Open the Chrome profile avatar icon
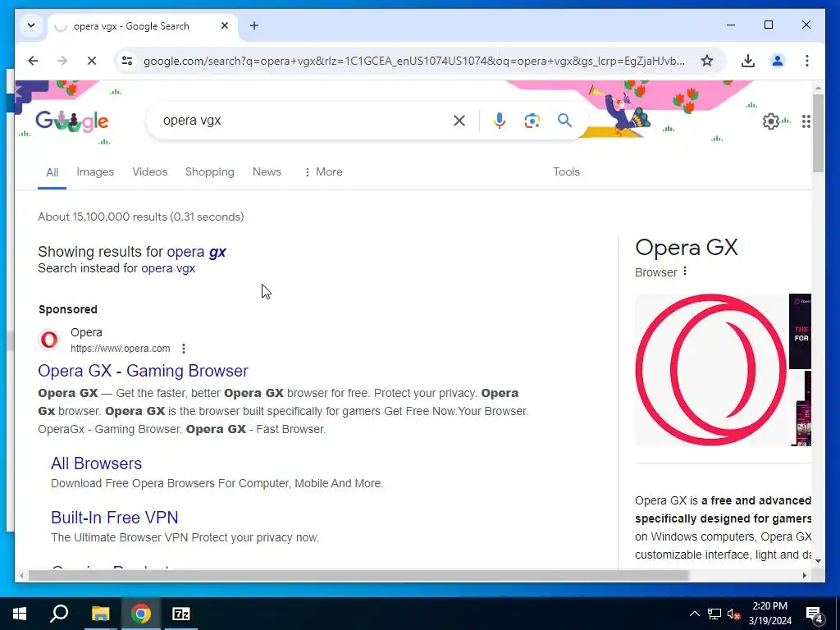The image size is (840, 630). (778, 61)
